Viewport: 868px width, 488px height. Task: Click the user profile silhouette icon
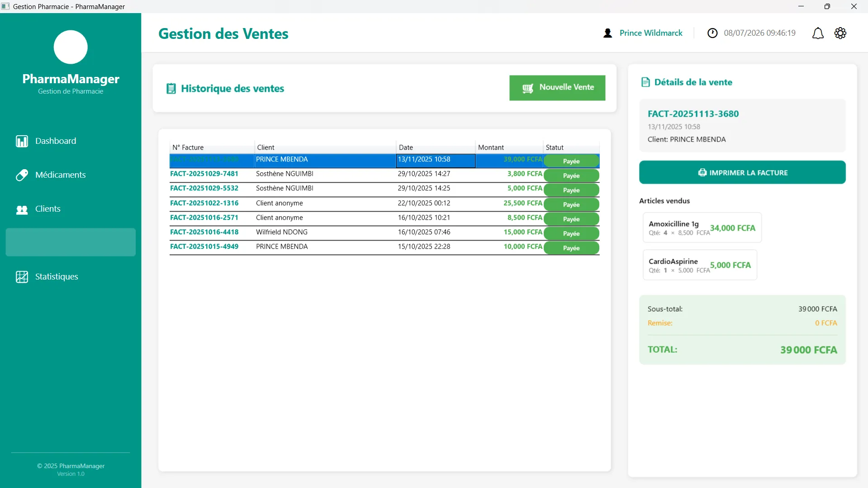click(x=608, y=33)
